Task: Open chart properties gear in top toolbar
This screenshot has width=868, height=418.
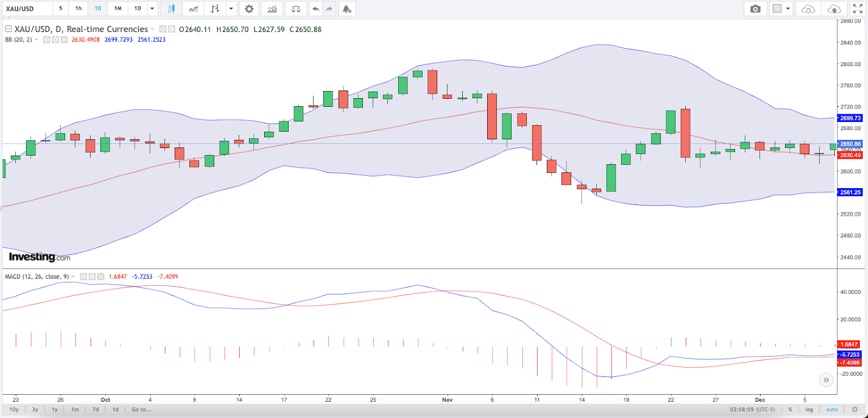Action: click(x=249, y=9)
